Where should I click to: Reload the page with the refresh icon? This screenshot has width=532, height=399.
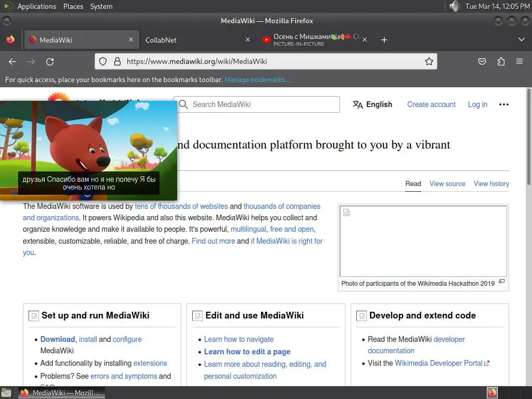(x=50, y=61)
